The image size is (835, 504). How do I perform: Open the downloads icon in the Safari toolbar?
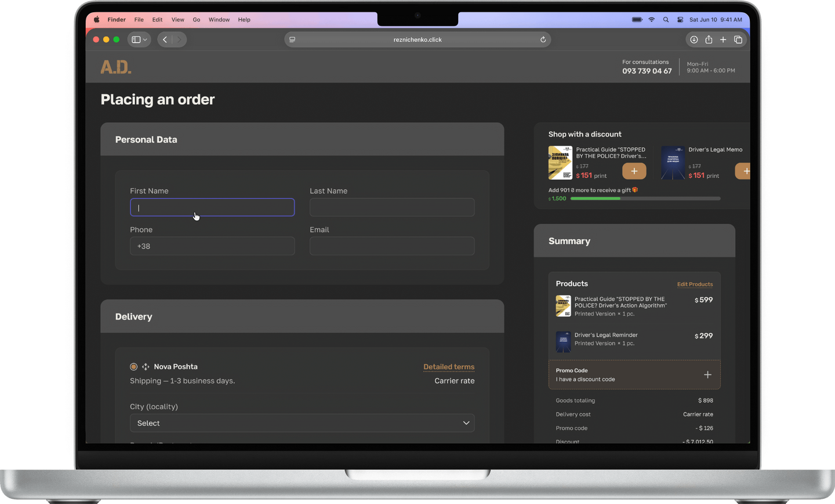[694, 39]
